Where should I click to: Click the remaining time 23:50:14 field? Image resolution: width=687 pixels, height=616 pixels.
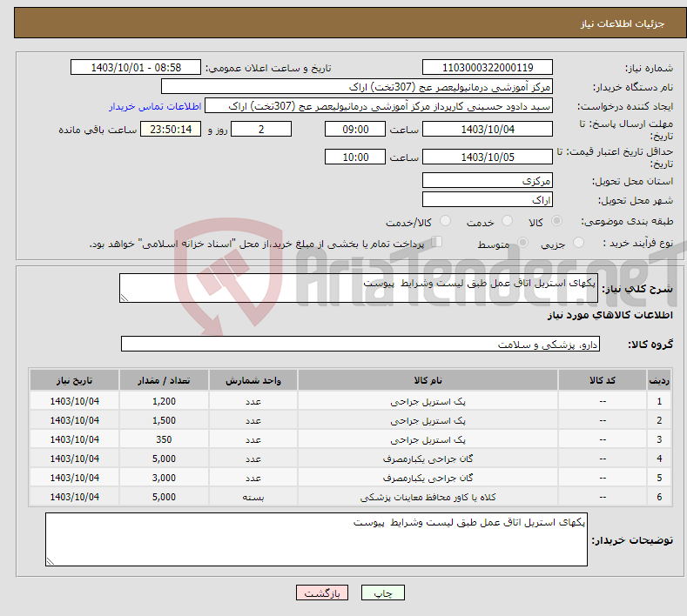(x=171, y=129)
